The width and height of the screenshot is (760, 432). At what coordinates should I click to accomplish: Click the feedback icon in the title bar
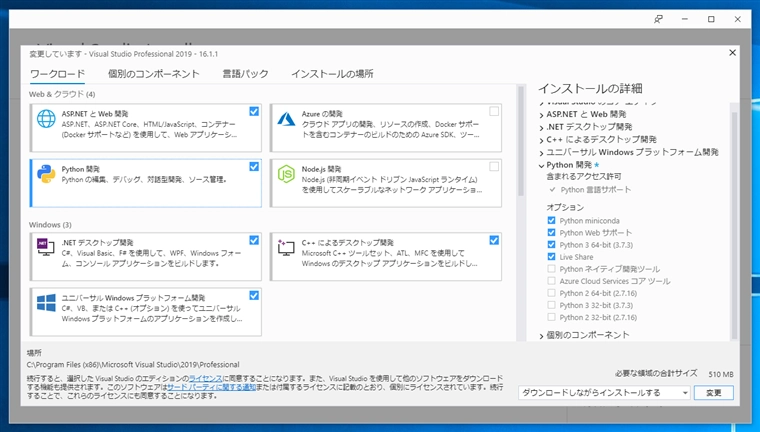click(658, 19)
